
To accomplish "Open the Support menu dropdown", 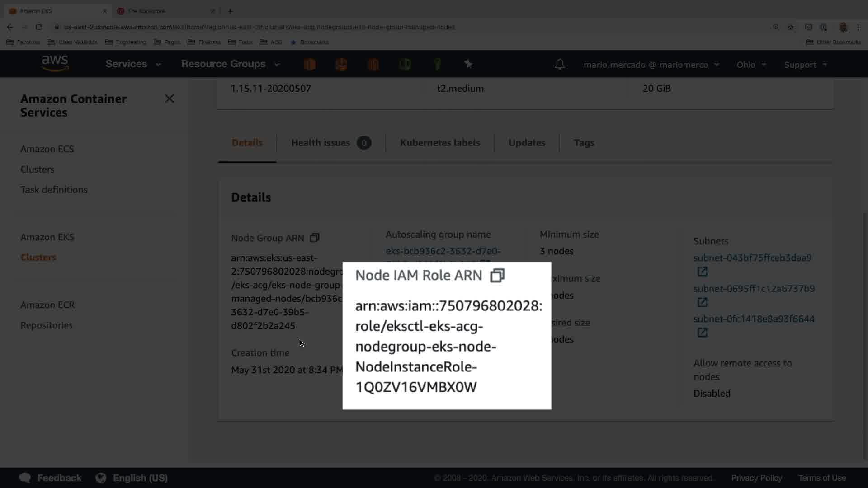I will point(806,65).
